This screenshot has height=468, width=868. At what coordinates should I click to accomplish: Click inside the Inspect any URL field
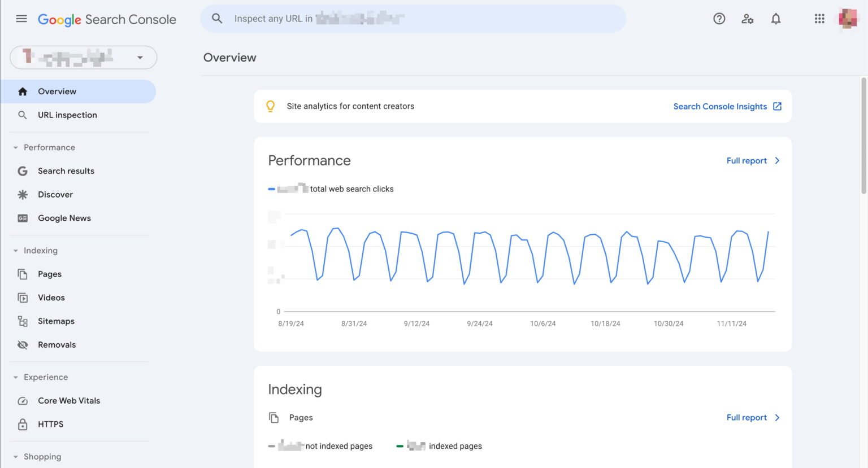point(413,18)
